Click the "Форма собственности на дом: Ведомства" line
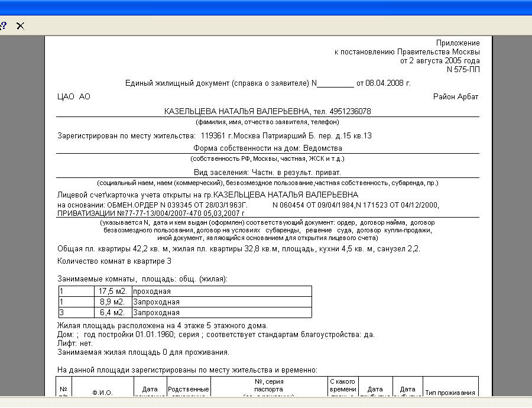The height and width of the screenshot is (408, 532). click(268, 148)
